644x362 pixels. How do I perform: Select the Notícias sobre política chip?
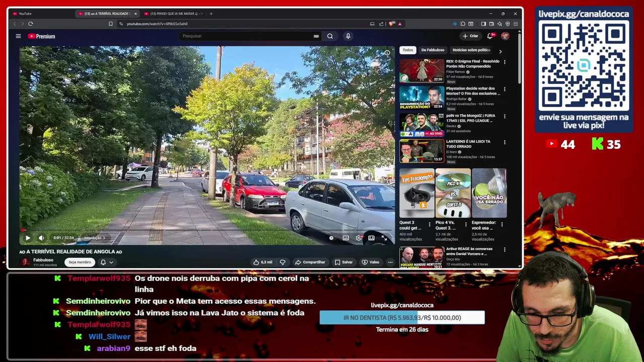(471, 50)
